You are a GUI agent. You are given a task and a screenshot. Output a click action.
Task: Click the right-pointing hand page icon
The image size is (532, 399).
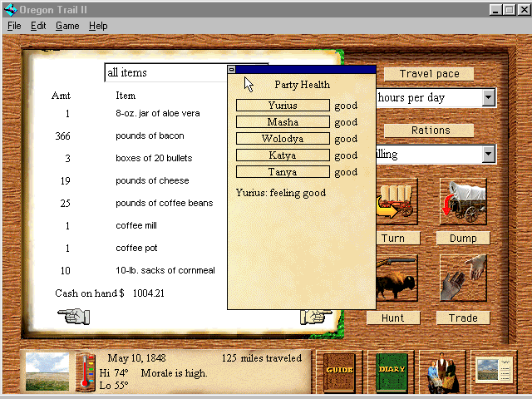316,317
